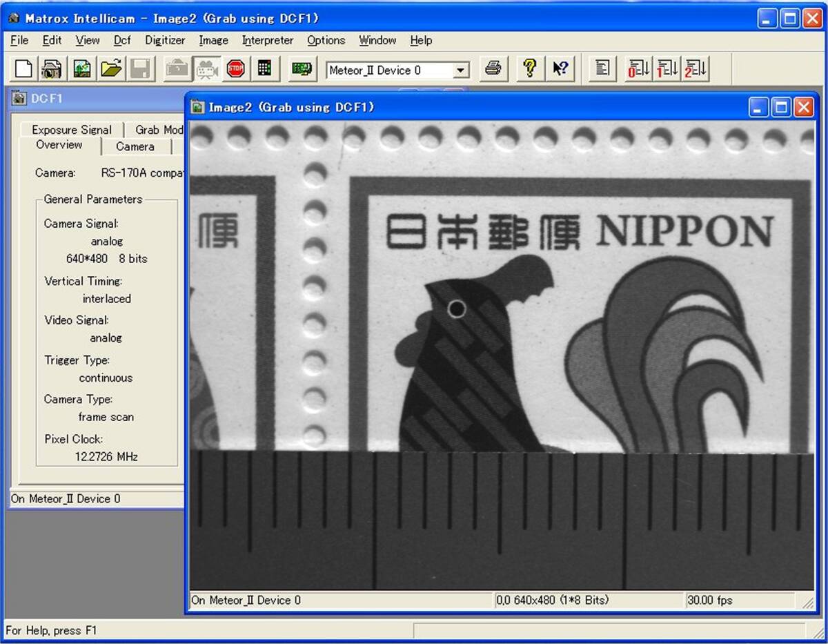Click the camera DCF new icon
The width and height of the screenshot is (828, 644).
[51, 69]
